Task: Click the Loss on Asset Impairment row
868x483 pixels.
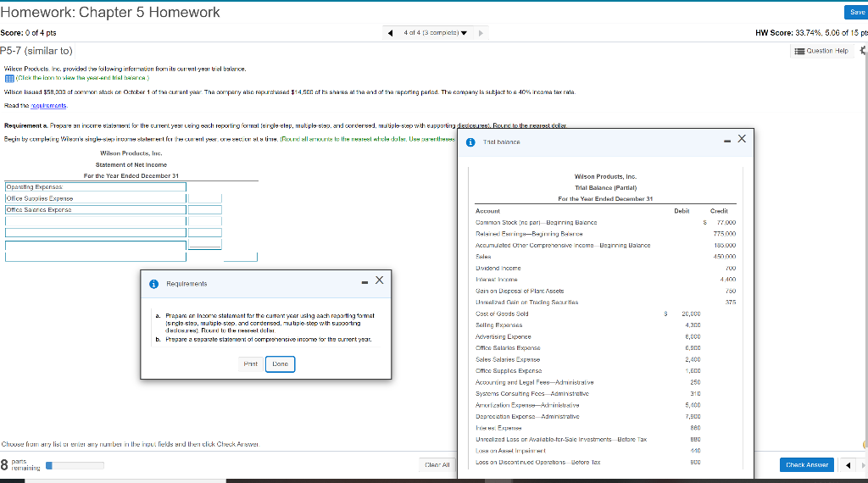Action: [x=605, y=450]
